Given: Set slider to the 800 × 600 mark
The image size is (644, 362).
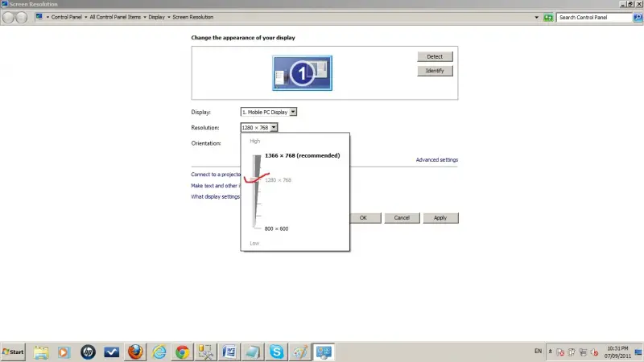Looking at the screenshot, I should [x=276, y=228].
